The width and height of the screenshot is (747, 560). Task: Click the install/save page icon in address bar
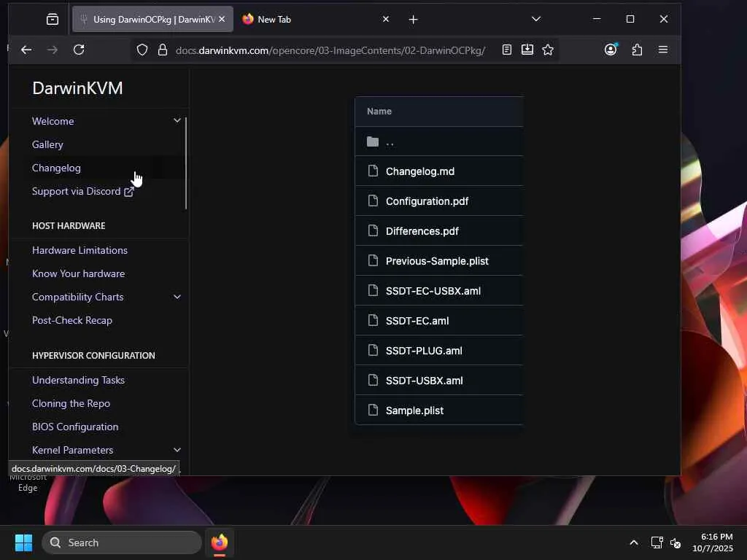pyautogui.click(x=527, y=50)
